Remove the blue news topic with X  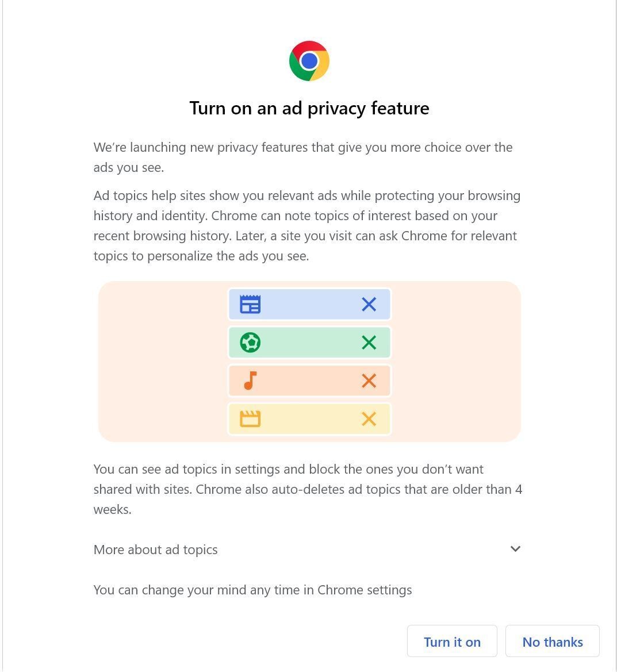coord(369,304)
